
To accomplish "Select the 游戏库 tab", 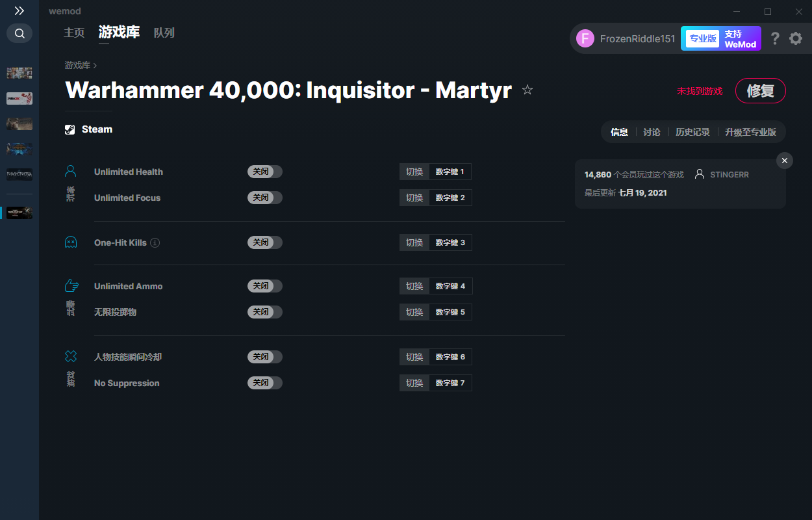I will click(x=119, y=32).
